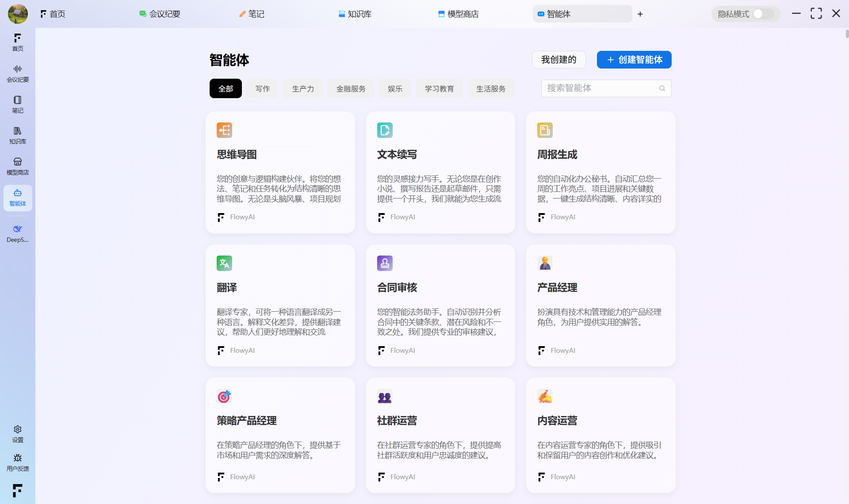Viewport: 849px width, 504px height.
Task: Toggle the 隐私模式 switch
Action: click(x=763, y=14)
